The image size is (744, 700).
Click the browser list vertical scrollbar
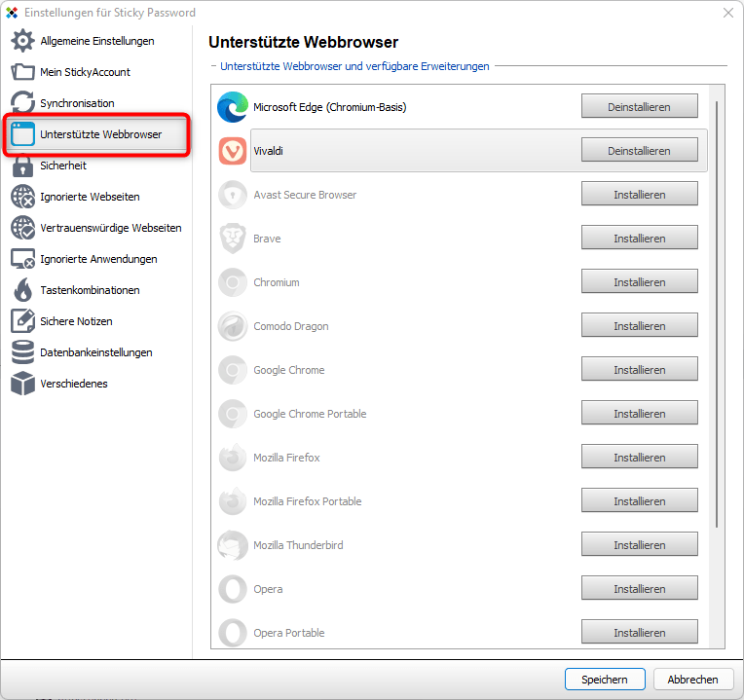(x=717, y=313)
